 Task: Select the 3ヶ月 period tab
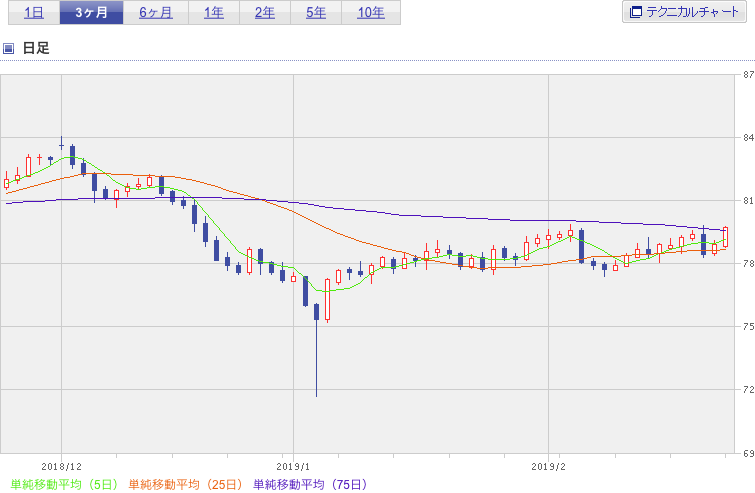91,13
